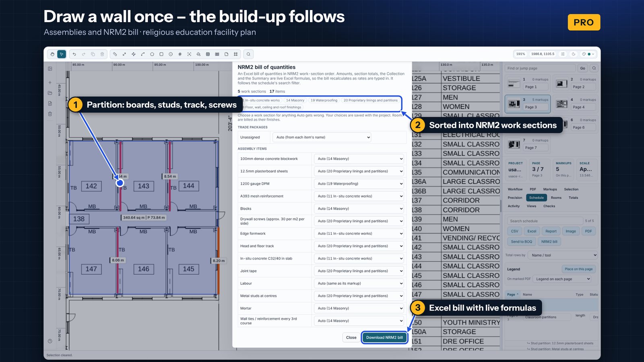Select the pentagon polygon area tool
Image resolution: width=644 pixels, height=362 pixels.
click(x=152, y=54)
